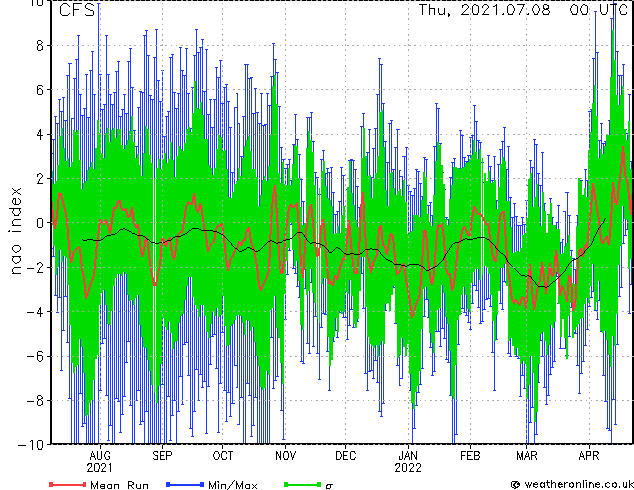Click the y-axis value -10
This screenshot has height=490, width=634.
coord(31,445)
